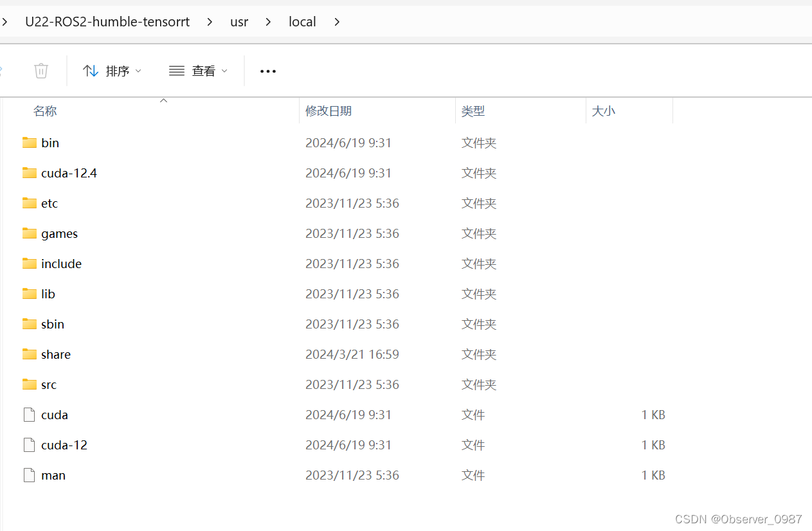Click the local breadcrumb segment
The height and width of the screenshot is (531, 812).
302,22
